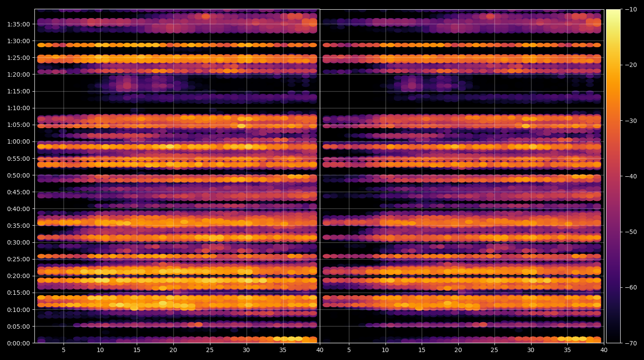Click the 0:20:00 time axis label

(x=19, y=276)
